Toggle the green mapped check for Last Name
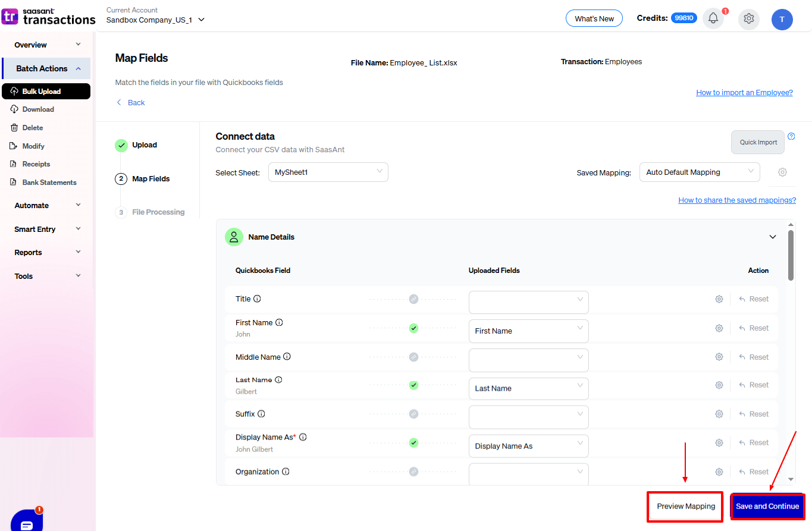 click(x=413, y=385)
